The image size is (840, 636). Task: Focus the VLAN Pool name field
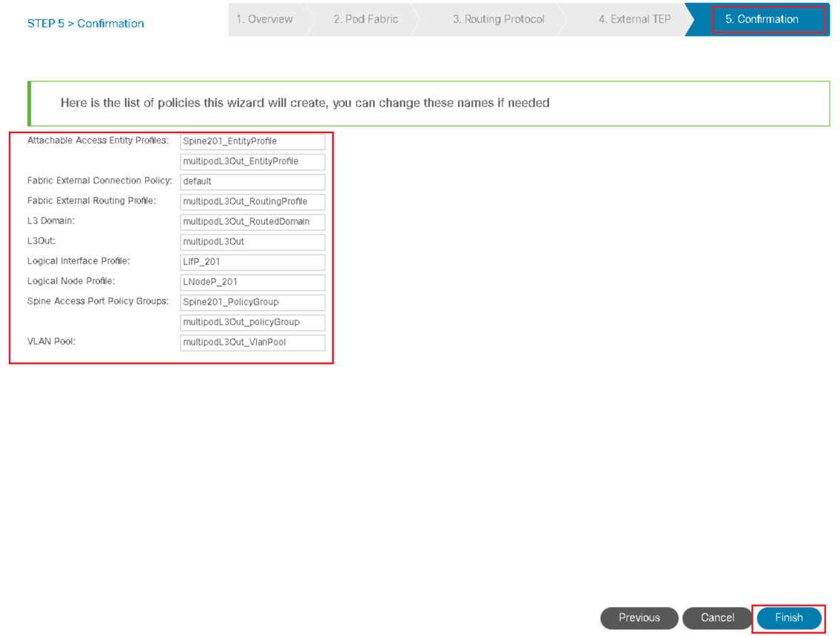[252, 342]
